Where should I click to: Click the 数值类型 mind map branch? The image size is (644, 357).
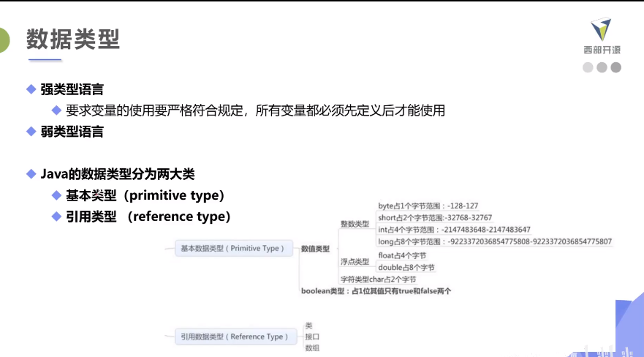315,249
